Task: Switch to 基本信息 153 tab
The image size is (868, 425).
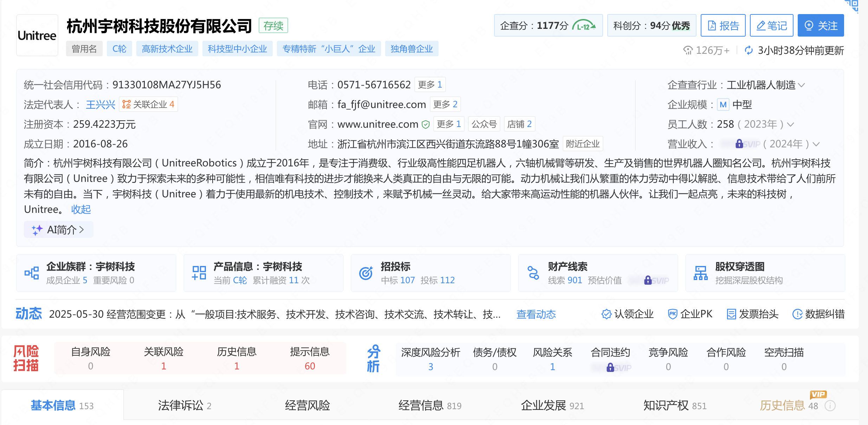Action: pyautogui.click(x=62, y=406)
